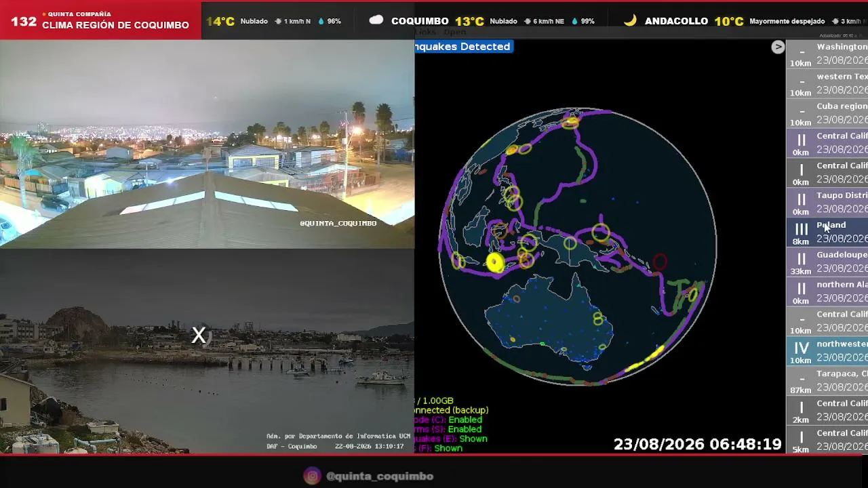Screen dimensions: 868x488
Task: Select Central California 2km entry
Action: [827, 411]
